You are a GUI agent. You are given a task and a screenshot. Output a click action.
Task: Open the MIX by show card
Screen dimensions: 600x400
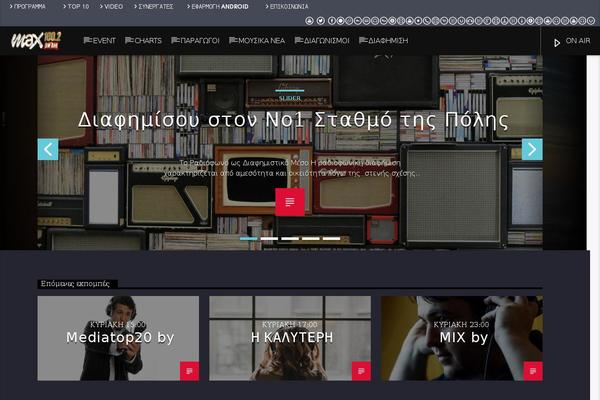click(x=461, y=338)
